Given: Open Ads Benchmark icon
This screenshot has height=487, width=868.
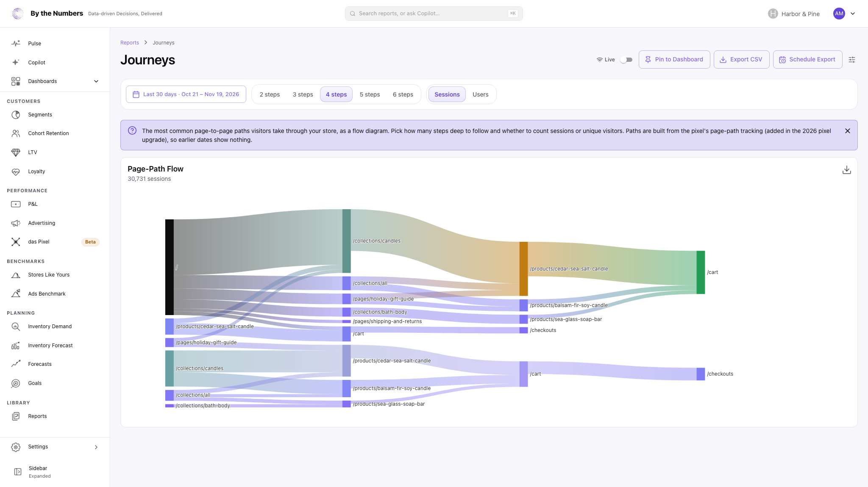Looking at the screenshot, I should click(x=16, y=294).
